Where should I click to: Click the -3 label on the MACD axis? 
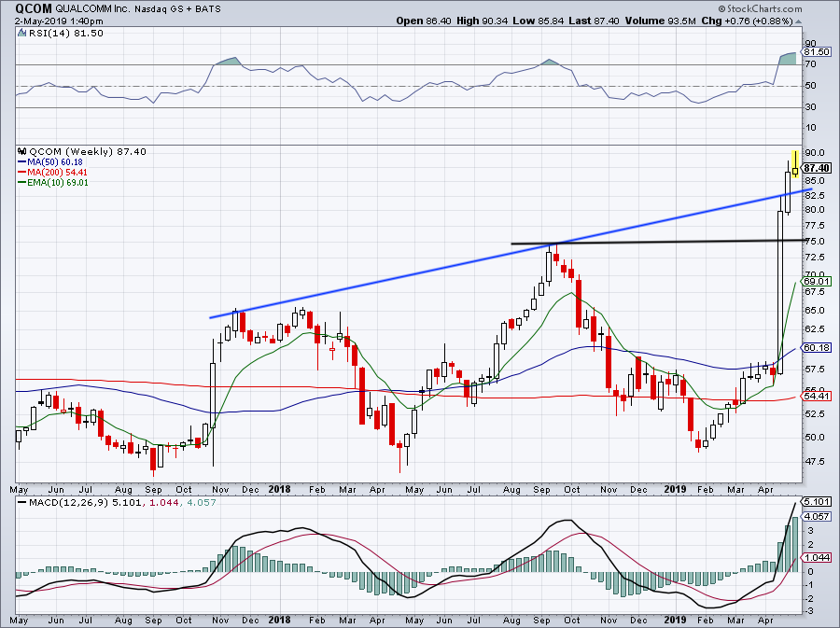[x=809, y=611]
